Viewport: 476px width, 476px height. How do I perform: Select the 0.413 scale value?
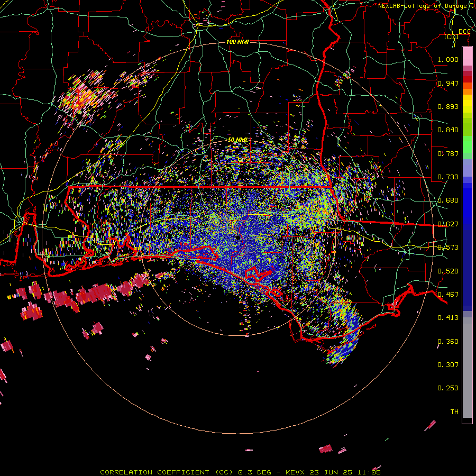(x=448, y=318)
